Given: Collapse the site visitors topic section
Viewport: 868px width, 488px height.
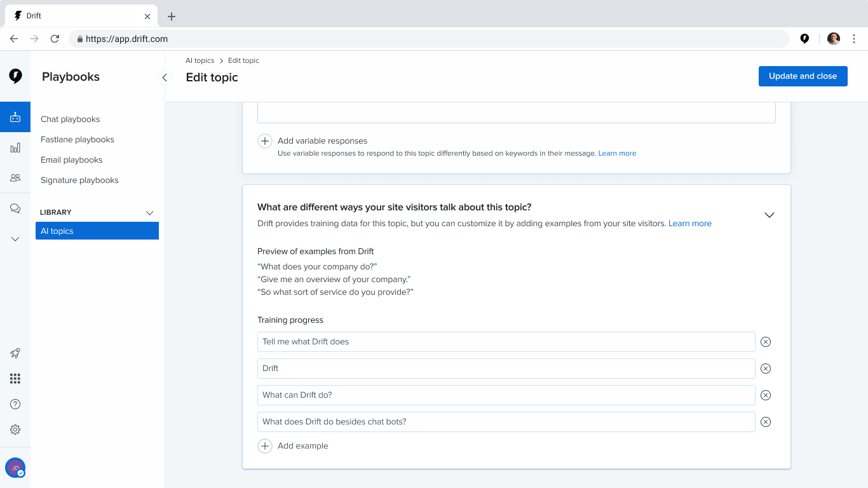Looking at the screenshot, I should click(x=770, y=215).
